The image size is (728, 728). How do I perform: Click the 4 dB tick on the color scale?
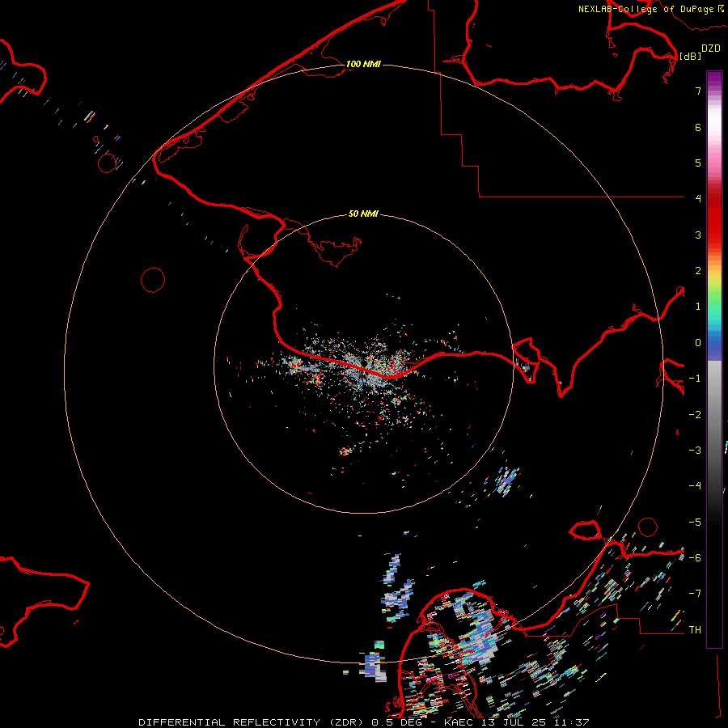coord(698,198)
